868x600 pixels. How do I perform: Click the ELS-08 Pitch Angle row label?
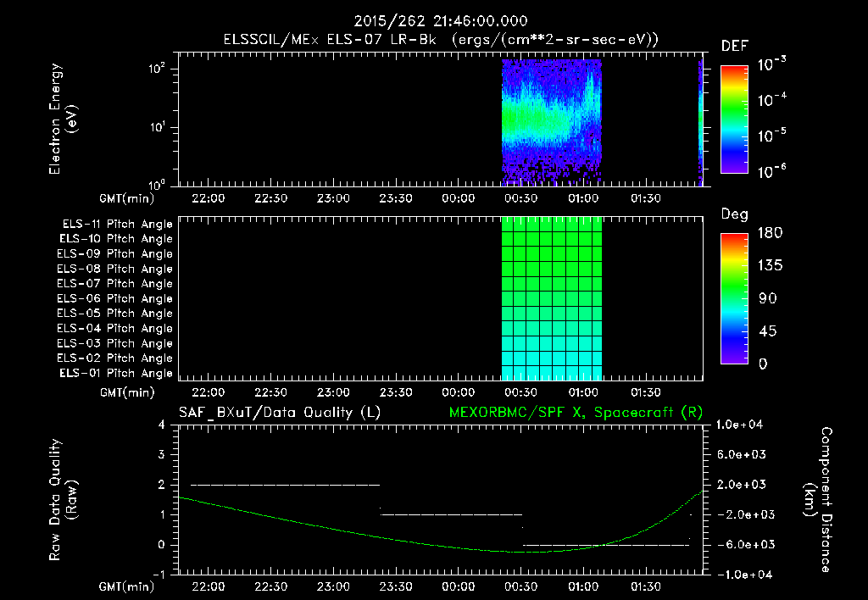[x=114, y=269]
